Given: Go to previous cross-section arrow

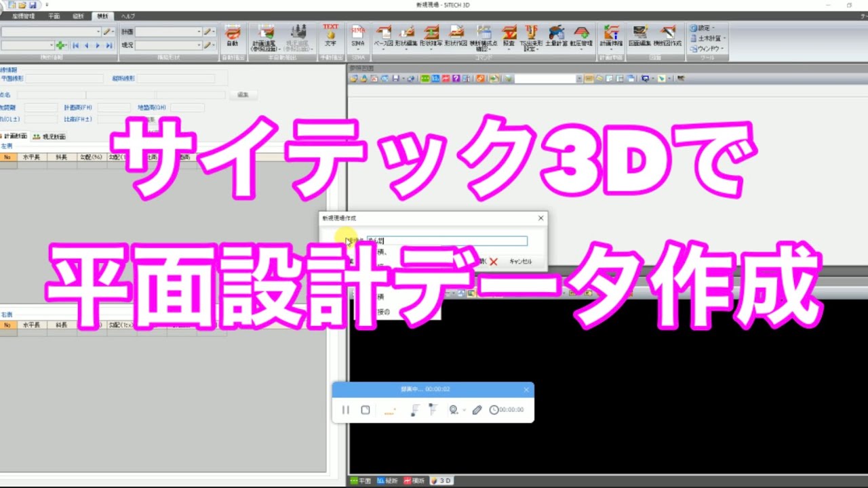Looking at the screenshot, I should point(87,45).
